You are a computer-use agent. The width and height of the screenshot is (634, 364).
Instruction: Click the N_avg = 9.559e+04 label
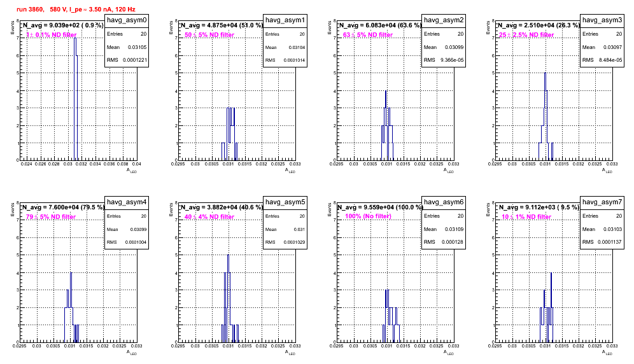[379, 207]
